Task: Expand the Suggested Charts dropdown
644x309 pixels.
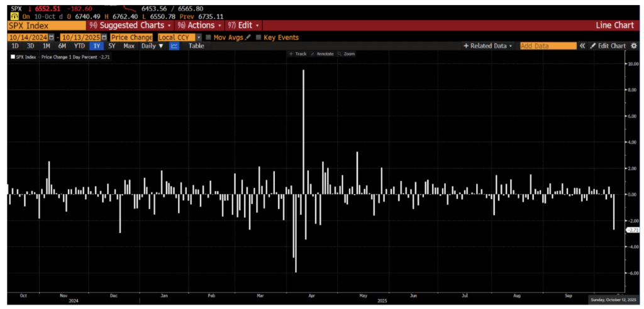Action: [x=130, y=25]
